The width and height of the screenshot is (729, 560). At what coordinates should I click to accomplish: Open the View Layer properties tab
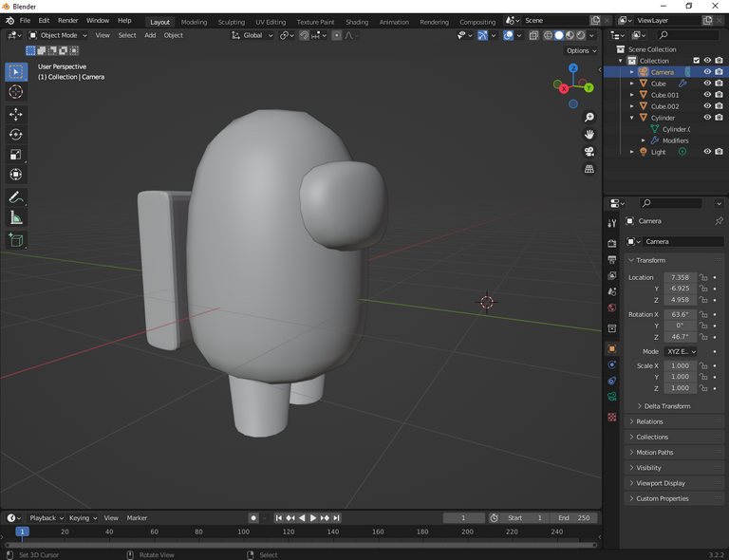click(x=612, y=276)
